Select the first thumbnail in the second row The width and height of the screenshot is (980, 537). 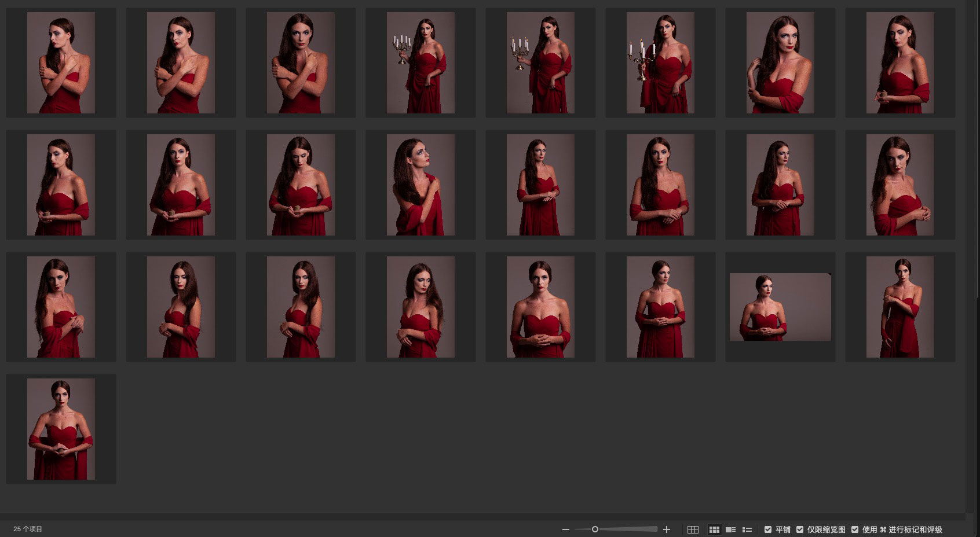pos(61,185)
